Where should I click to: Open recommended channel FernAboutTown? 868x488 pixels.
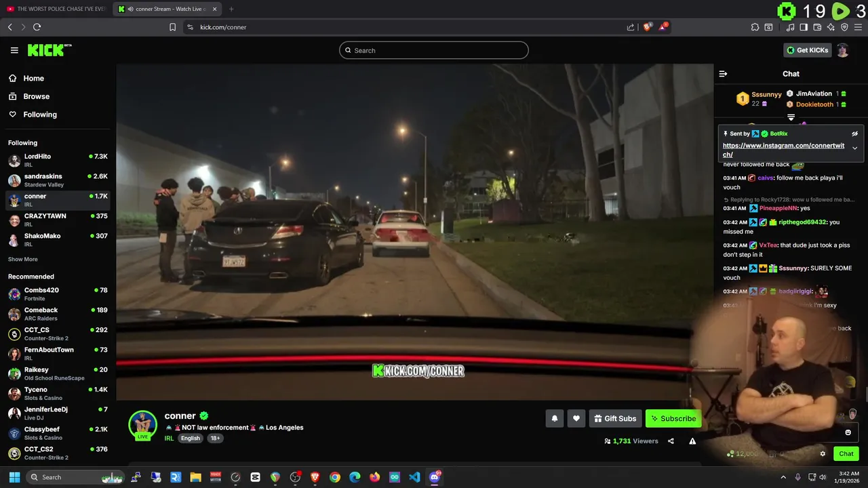coord(58,354)
